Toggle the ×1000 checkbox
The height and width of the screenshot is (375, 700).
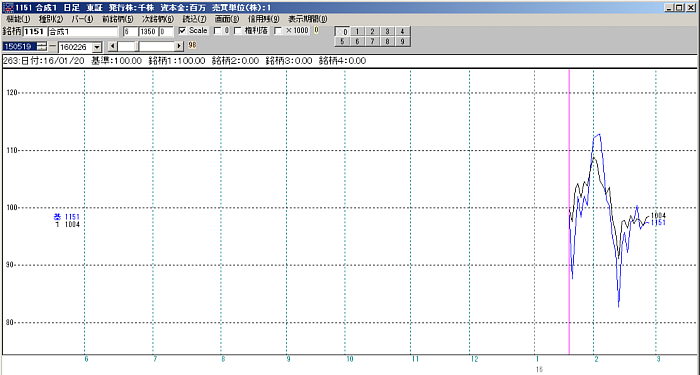click(x=278, y=31)
